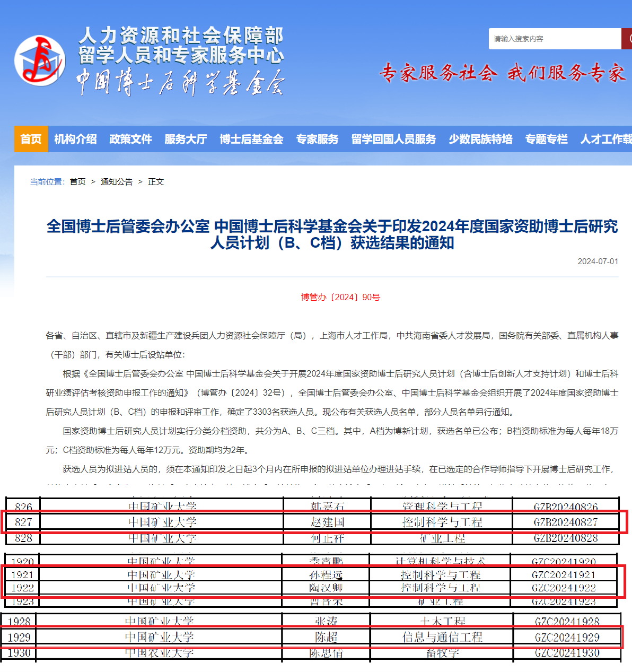Click 专家服务 in the navigation bar

[x=317, y=139]
